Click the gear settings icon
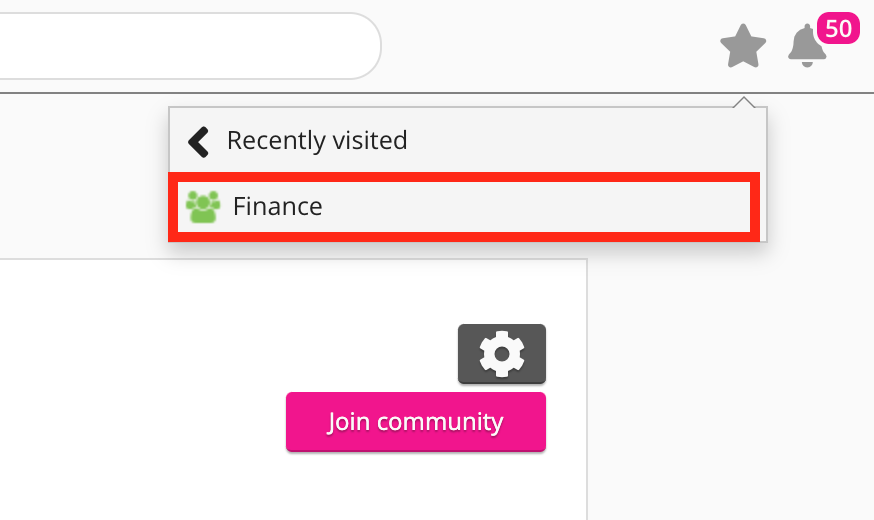874x520 pixels. point(502,354)
